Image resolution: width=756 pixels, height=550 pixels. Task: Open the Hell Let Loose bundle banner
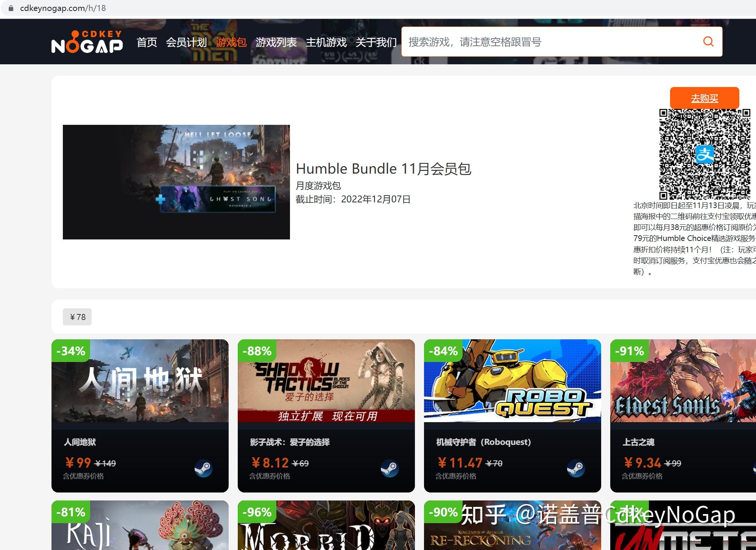(176, 182)
